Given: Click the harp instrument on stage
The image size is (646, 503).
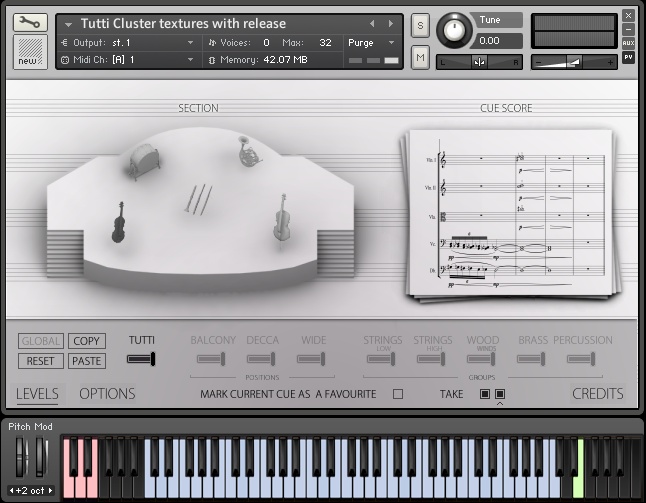Looking at the screenshot, I should point(145,160).
